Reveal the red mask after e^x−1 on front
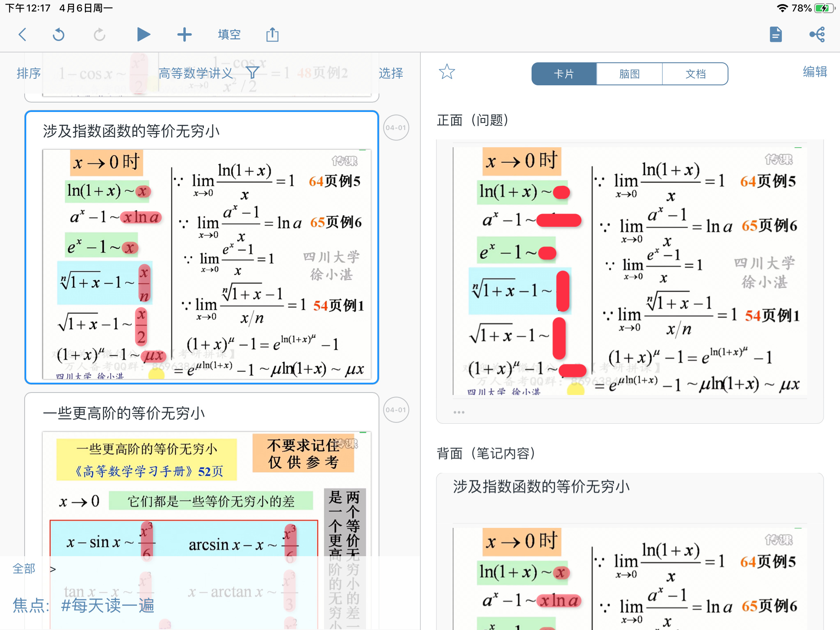Screen dimensions: 840x630 547,253
